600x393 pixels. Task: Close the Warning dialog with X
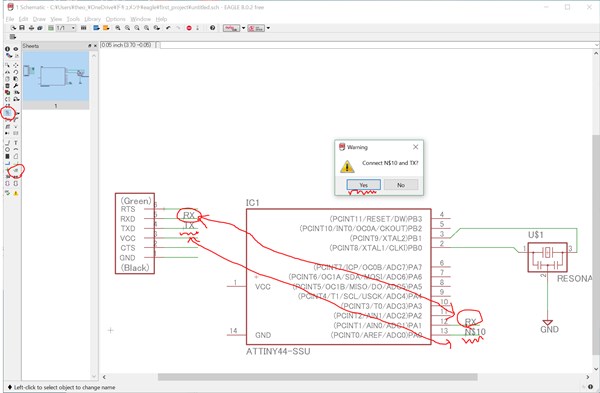point(416,147)
